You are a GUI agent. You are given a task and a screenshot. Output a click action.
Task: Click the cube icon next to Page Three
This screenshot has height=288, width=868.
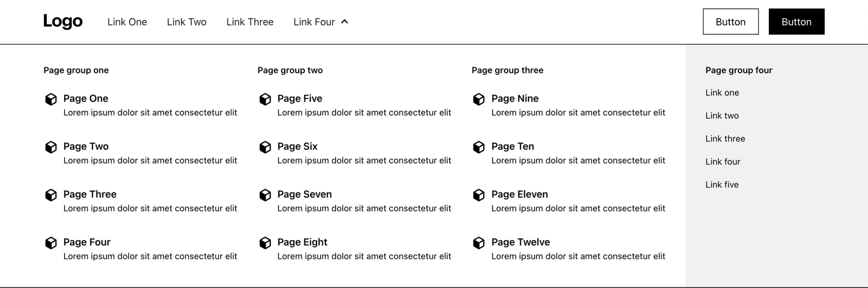point(51,195)
